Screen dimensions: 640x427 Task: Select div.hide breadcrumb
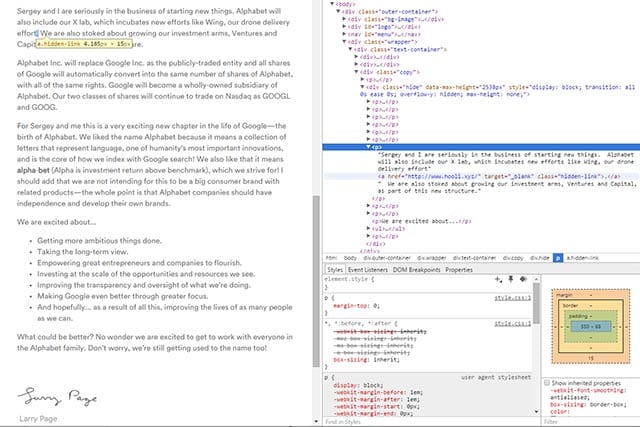540,258
